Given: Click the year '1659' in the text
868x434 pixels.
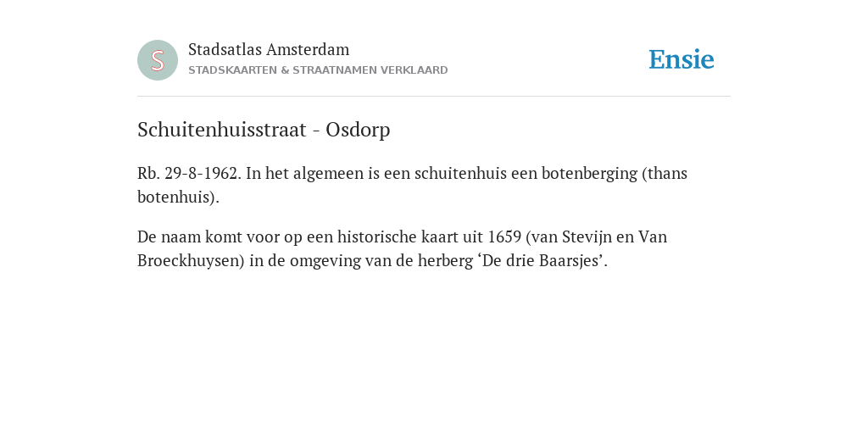Looking at the screenshot, I should [x=504, y=237].
